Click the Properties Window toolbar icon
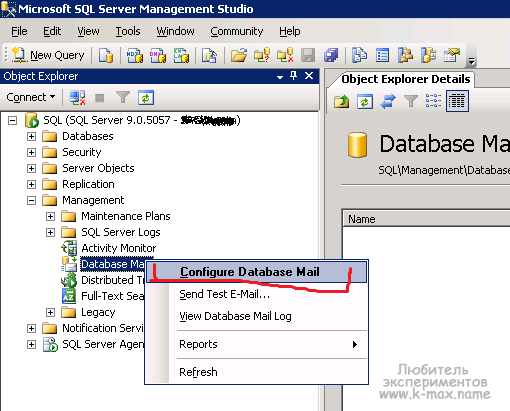This screenshot has width=510, height=411. [452, 55]
